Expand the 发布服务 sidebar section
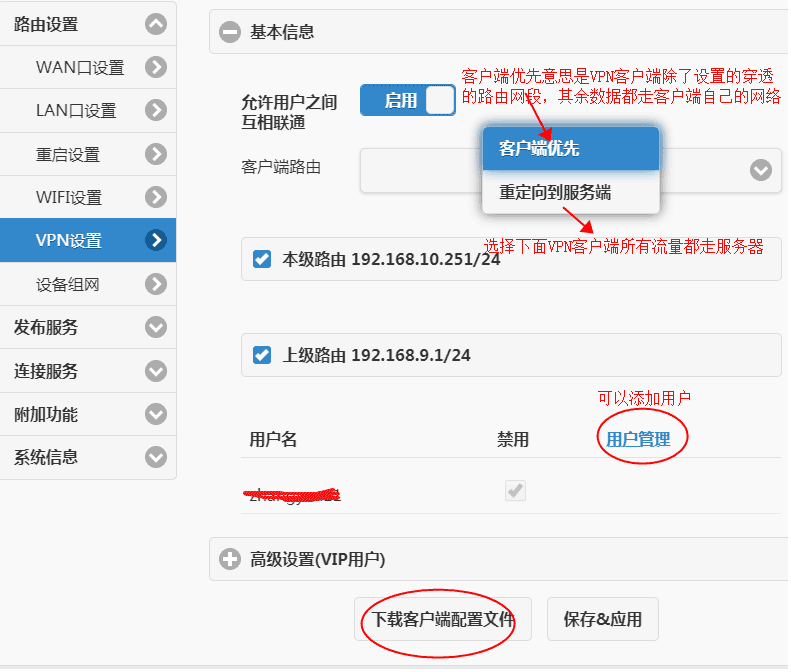The image size is (791, 672). (x=155, y=327)
